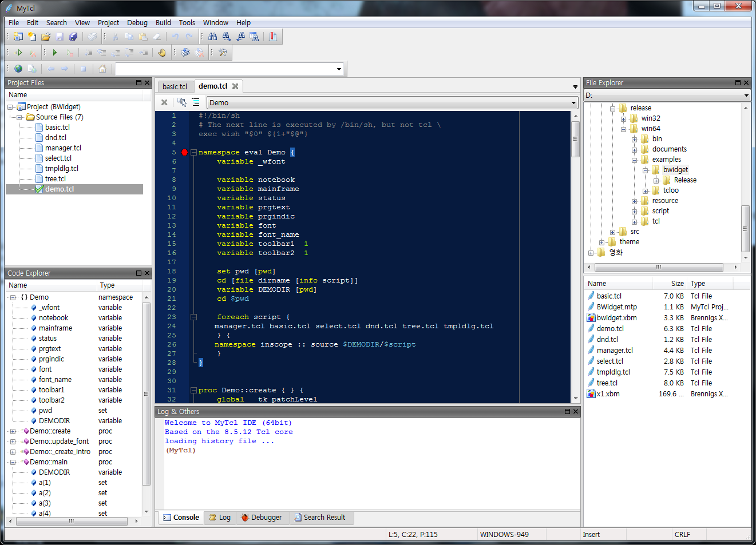Collapse the foreach fold marker on line 23
Viewport: 756px width, 545px height.
click(x=193, y=317)
